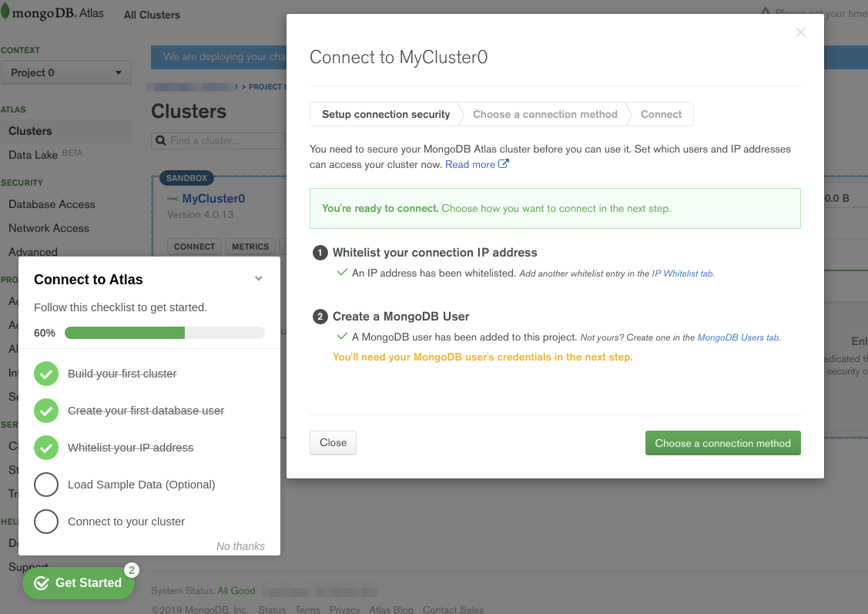Click the Get Started checkmark icon
This screenshot has height=614, width=868.
click(42, 583)
